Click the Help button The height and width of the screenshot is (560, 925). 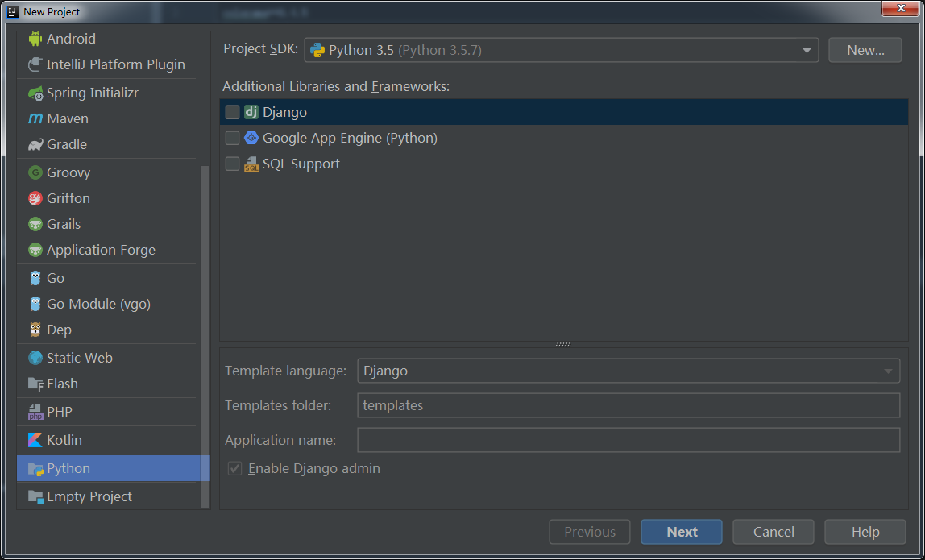[x=865, y=532]
